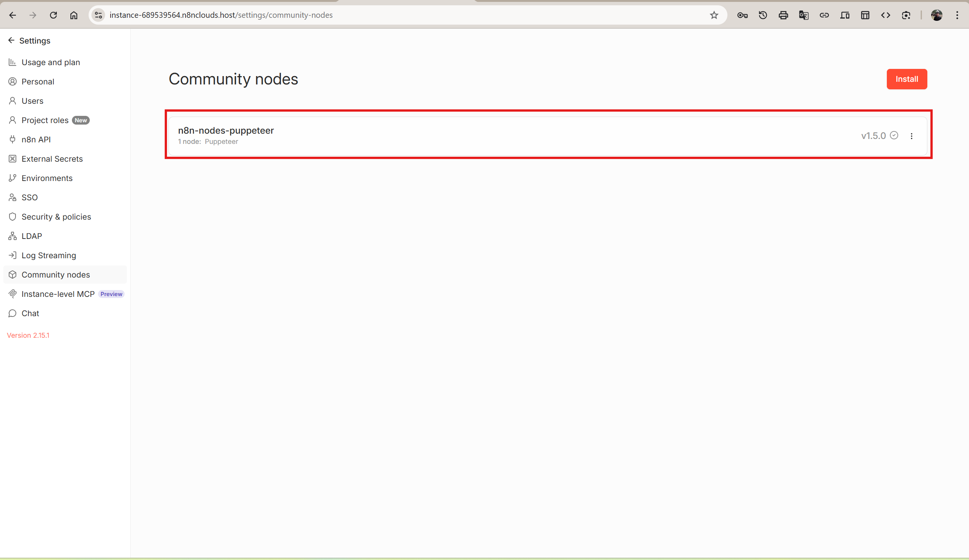Click the Community nodes cube icon
The height and width of the screenshot is (560, 969).
point(12,275)
